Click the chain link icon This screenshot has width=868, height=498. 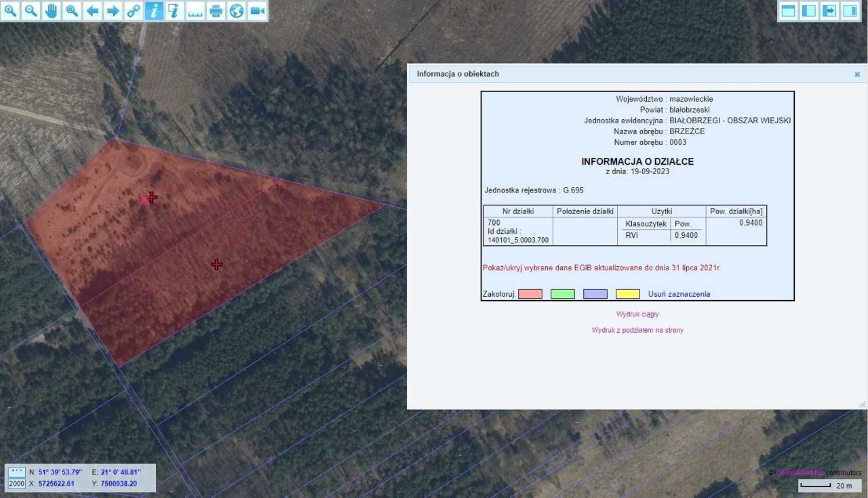[x=134, y=11]
